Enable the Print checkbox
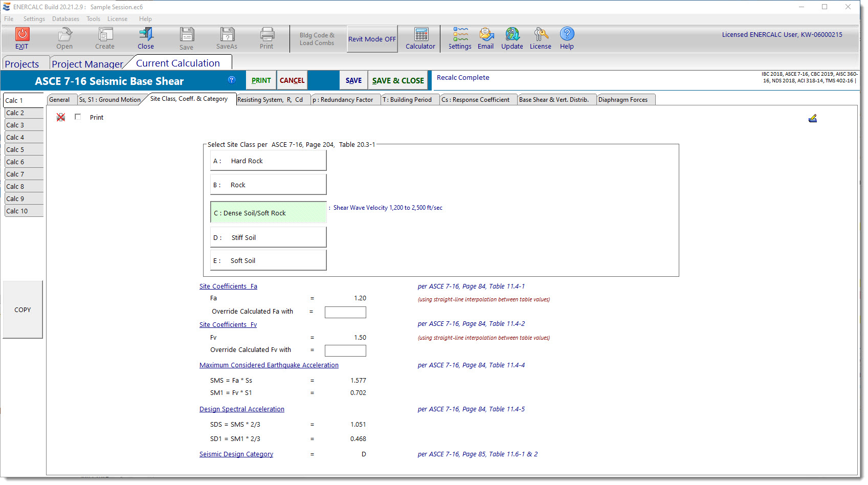 point(78,117)
